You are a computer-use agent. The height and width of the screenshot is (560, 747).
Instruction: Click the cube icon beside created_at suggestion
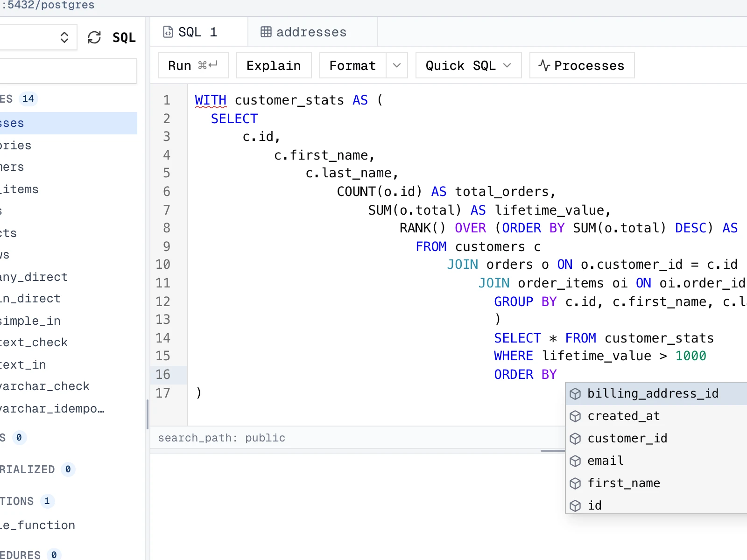click(575, 416)
